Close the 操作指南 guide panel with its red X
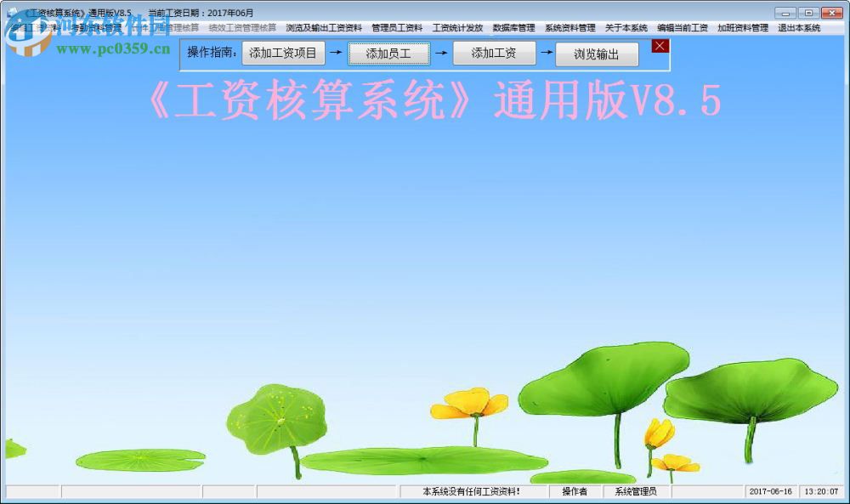Image resolution: width=850 pixels, height=504 pixels. (660, 46)
